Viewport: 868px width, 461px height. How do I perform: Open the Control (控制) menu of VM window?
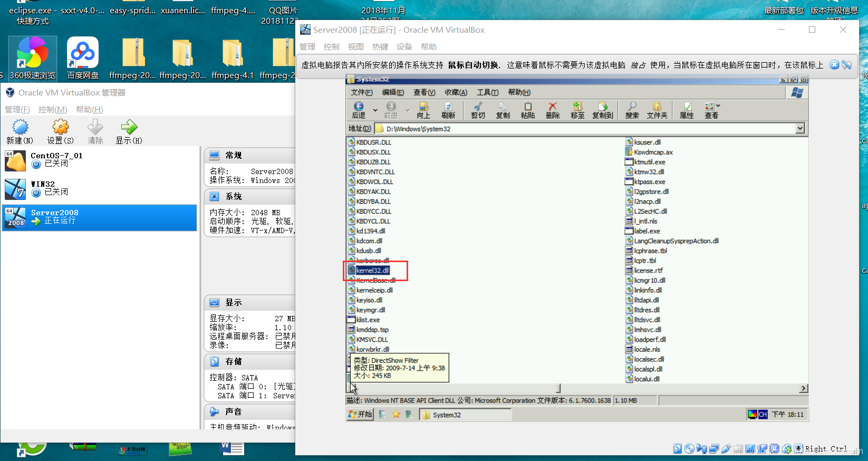332,46
